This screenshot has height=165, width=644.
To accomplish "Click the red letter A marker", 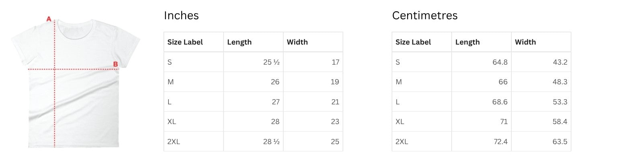I will 49,19.
